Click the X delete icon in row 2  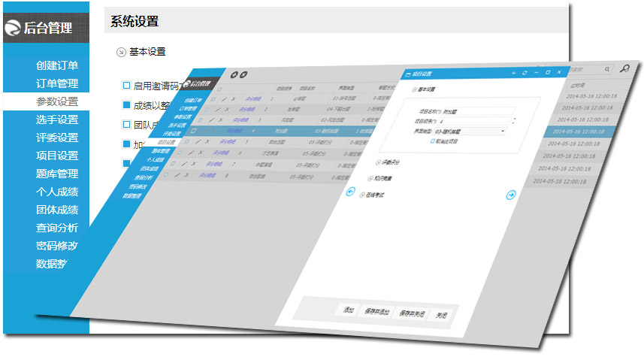click(227, 110)
